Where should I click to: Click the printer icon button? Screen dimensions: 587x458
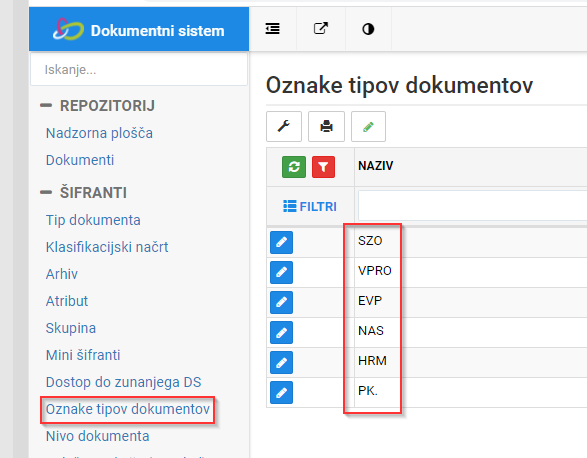coord(326,127)
